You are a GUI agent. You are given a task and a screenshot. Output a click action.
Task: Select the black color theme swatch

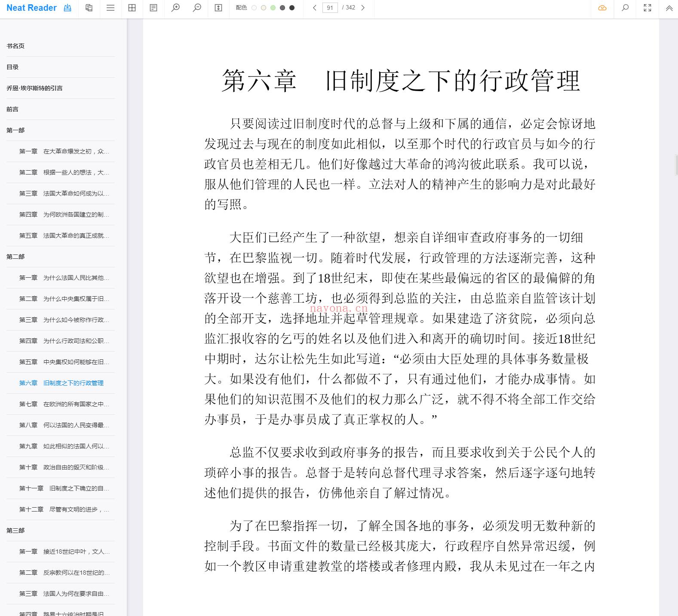point(292,8)
